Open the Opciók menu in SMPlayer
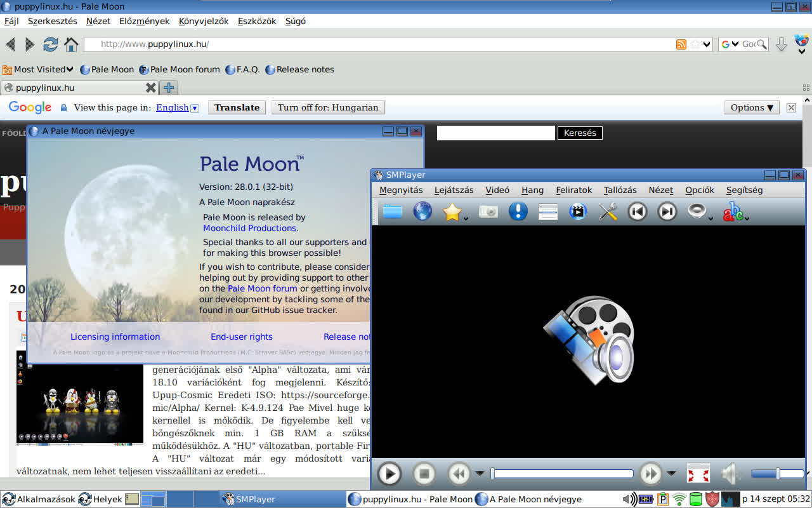 [x=700, y=190]
